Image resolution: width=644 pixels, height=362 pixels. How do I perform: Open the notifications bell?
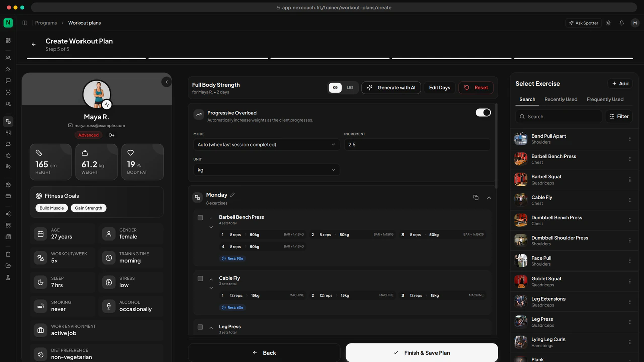(x=622, y=23)
